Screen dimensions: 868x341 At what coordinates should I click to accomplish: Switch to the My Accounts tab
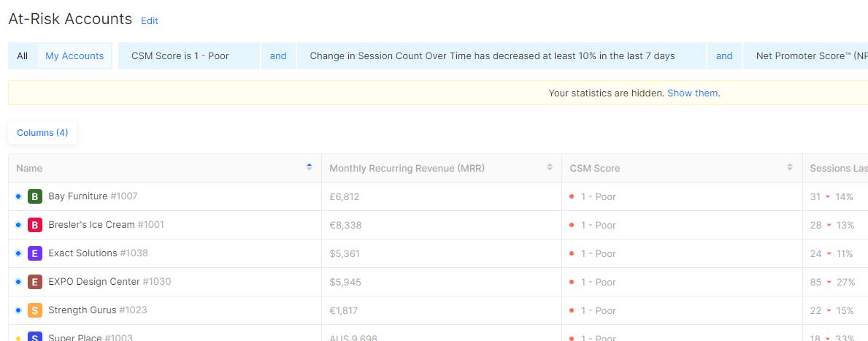click(74, 56)
